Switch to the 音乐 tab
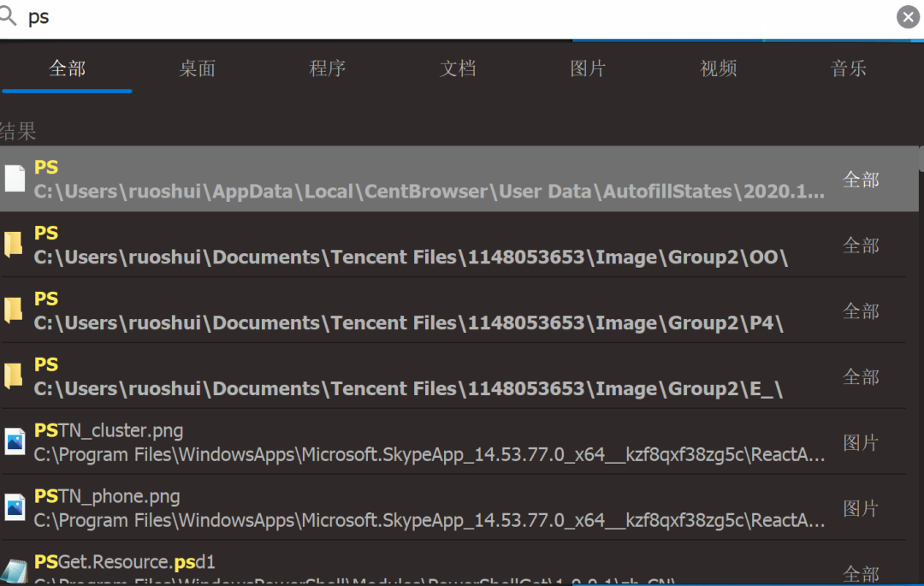Viewport: 924px width, 586px height. (x=849, y=69)
